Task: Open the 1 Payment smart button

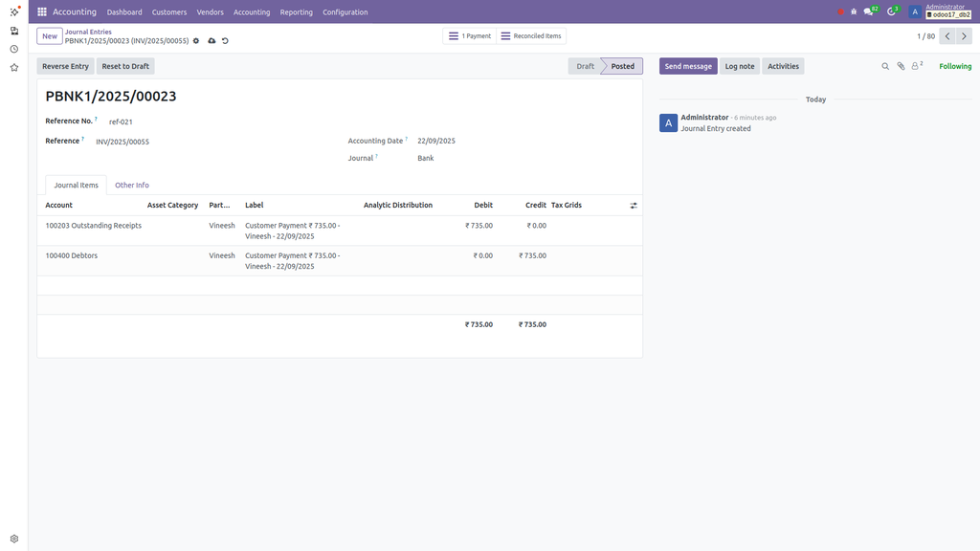Action: point(469,36)
